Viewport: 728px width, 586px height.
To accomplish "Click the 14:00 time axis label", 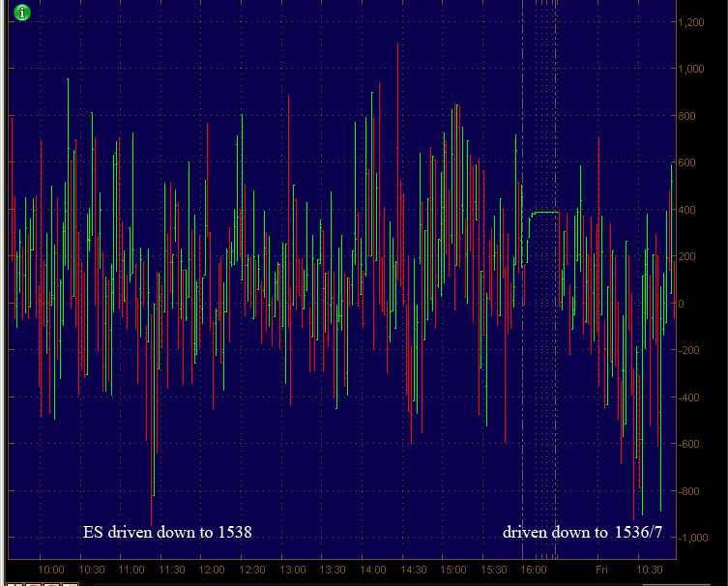I will [x=373, y=570].
